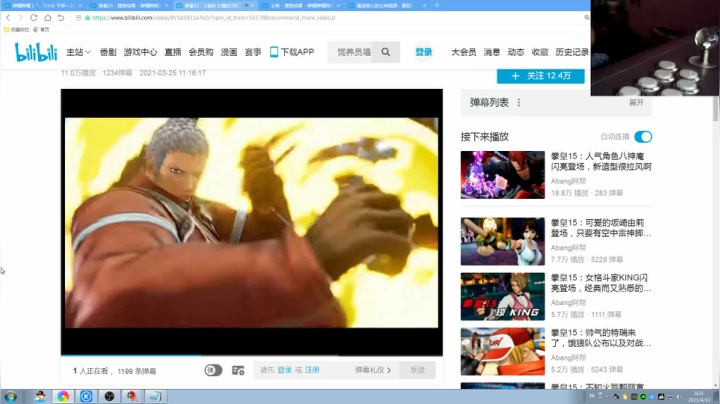
Task: Click 登录 link in danmaku input bar
Action: 284,370
